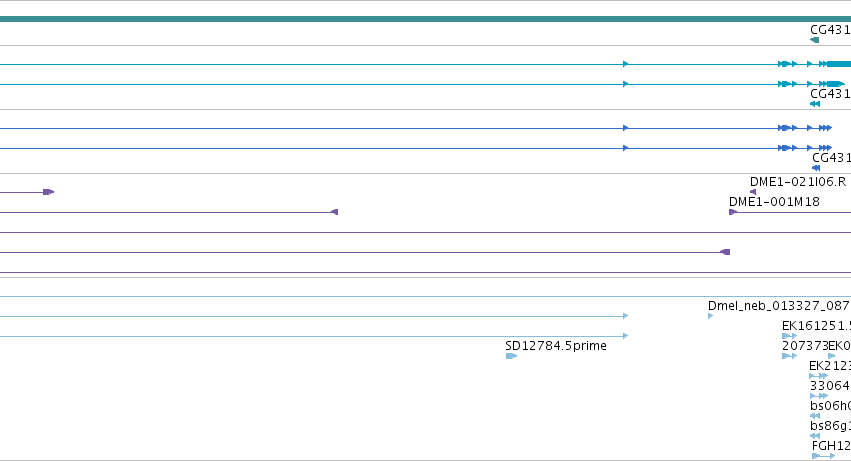Click the light blue SD12784.5prime arrow glyph
851x461 pixels.
[x=511, y=356]
